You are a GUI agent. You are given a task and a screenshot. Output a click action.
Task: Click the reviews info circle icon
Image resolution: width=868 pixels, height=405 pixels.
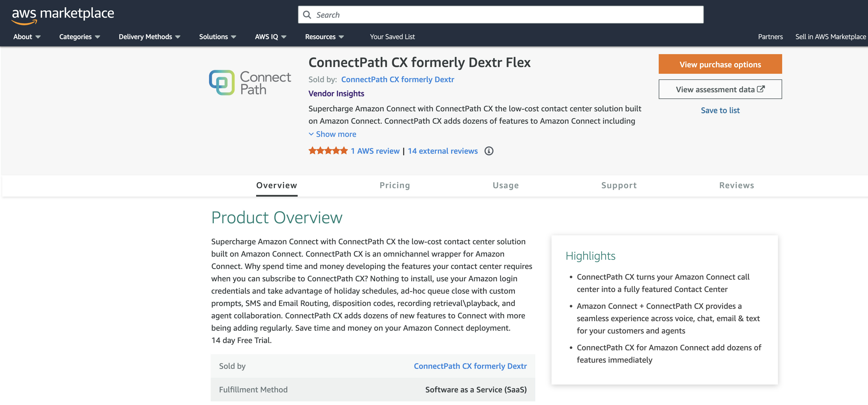489,151
